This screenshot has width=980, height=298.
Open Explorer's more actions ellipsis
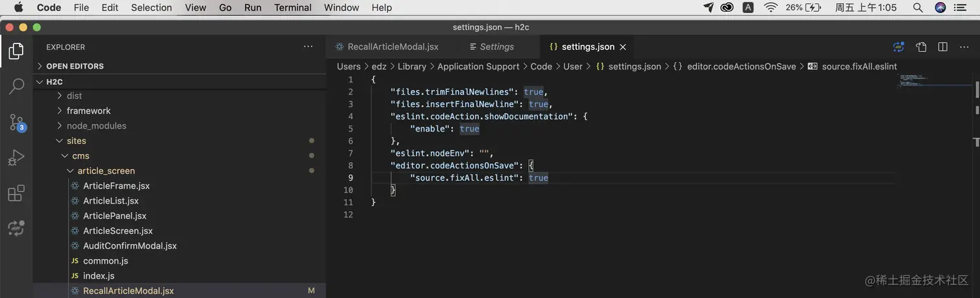(308, 47)
